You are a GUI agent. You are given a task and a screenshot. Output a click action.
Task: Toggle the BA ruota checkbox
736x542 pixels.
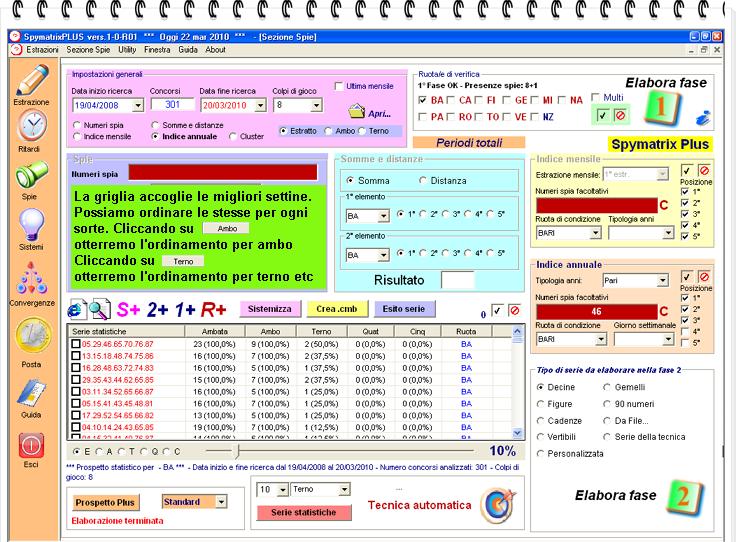pos(422,100)
